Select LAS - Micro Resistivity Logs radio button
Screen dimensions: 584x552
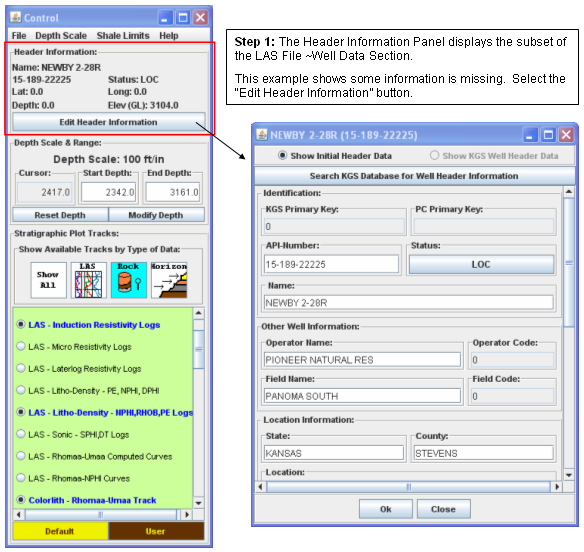(x=21, y=346)
